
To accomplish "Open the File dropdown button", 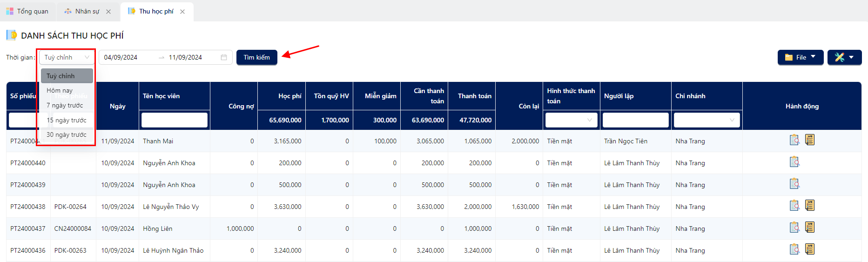I will click(801, 57).
